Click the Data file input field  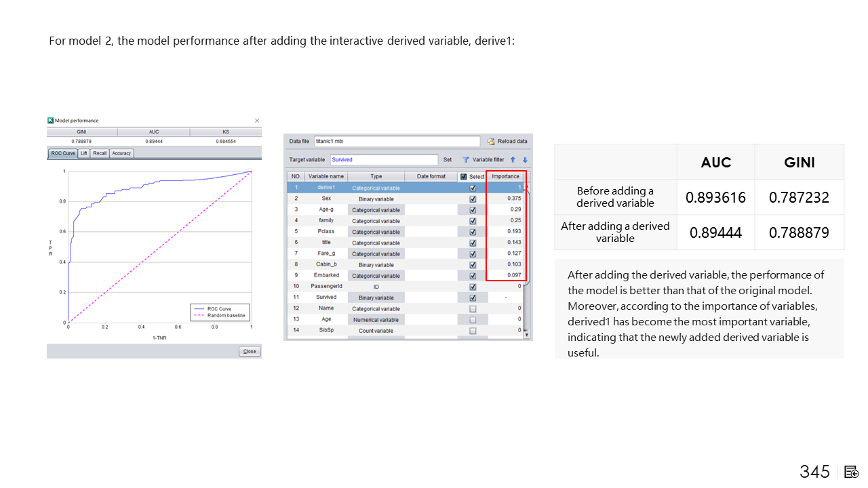(397, 142)
